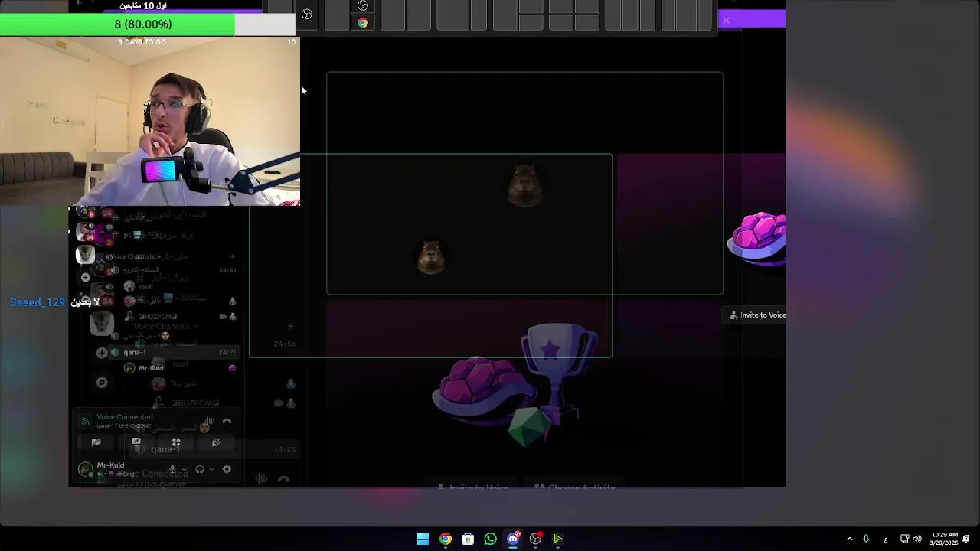This screenshot has width=980, height=551.
Task: Open network settings from system tray
Action: 904,539
